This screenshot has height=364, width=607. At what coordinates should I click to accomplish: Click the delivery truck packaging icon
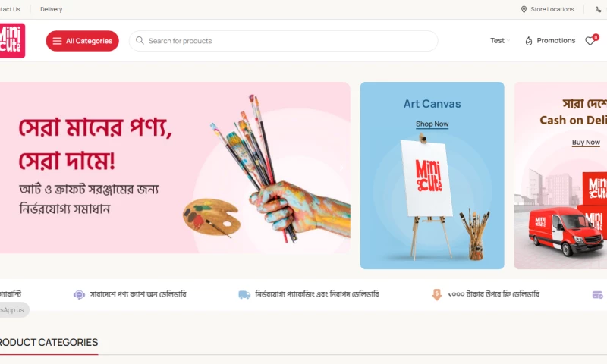coord(244,295)
